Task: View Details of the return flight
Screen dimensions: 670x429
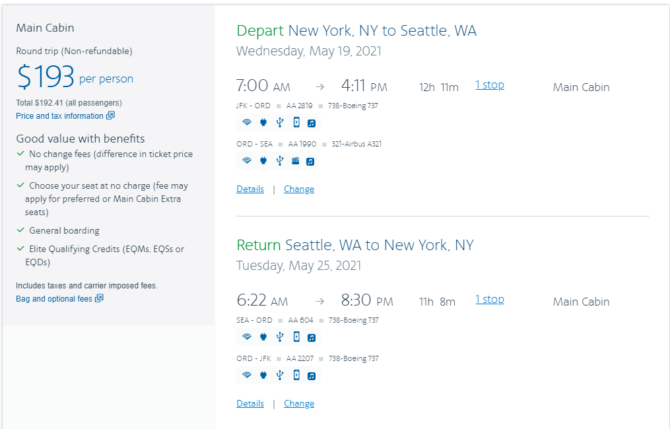Action: [x=250, y=403]
